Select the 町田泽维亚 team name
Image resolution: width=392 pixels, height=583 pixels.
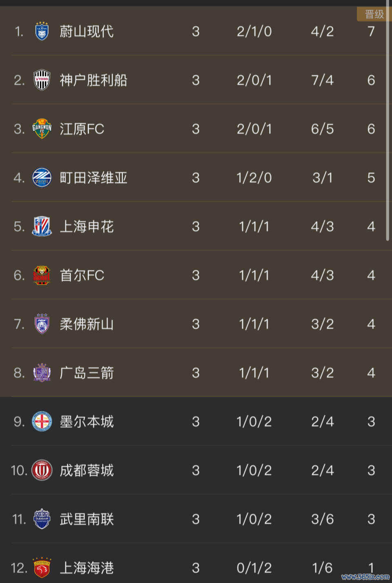point(94,178)
